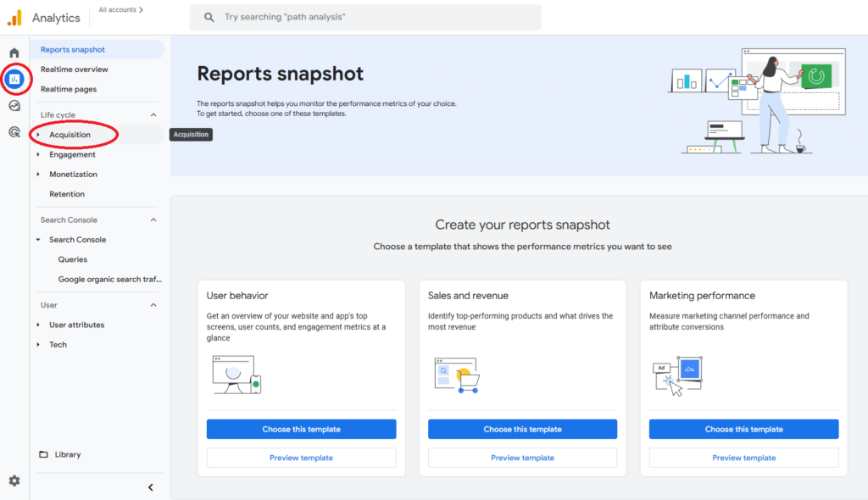868x500 pixels.
Task: Click the search input field
Action: 373,17
